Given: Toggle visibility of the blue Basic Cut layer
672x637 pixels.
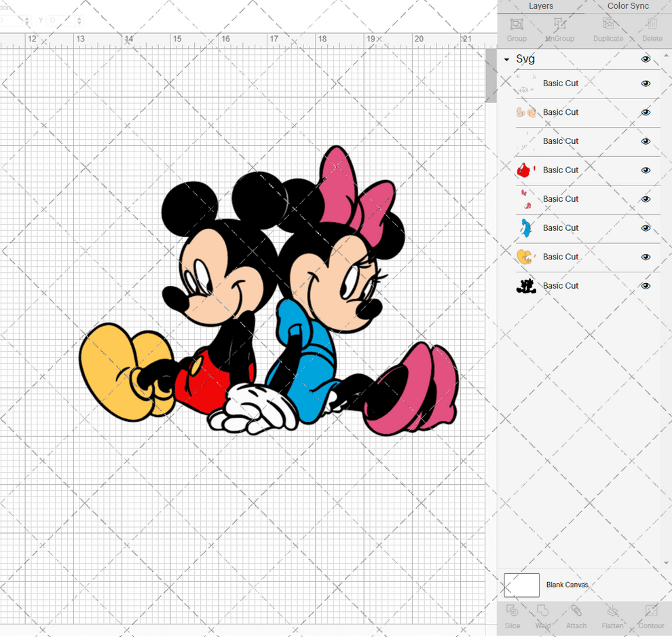Looking at the screenshot, I should tap(646, 228).
